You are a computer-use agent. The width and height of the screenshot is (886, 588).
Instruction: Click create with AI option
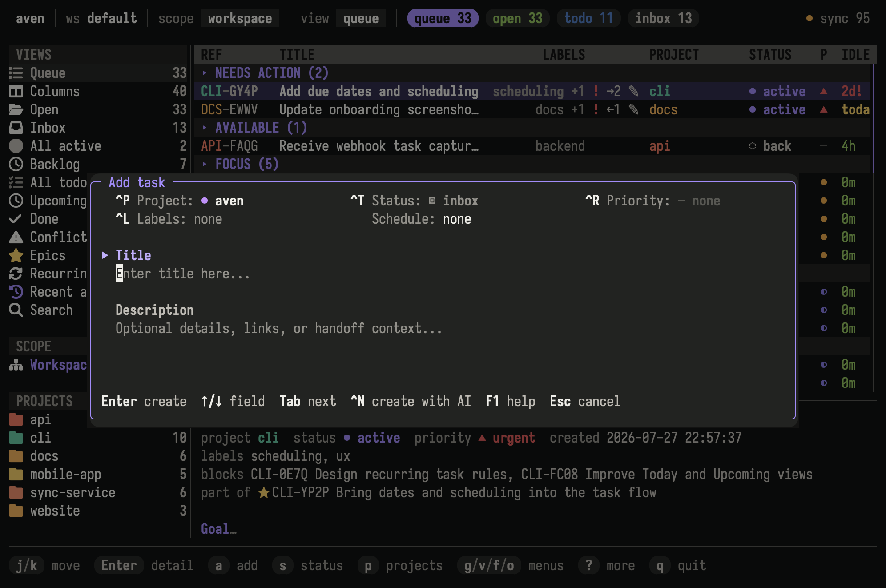[411, 401]
